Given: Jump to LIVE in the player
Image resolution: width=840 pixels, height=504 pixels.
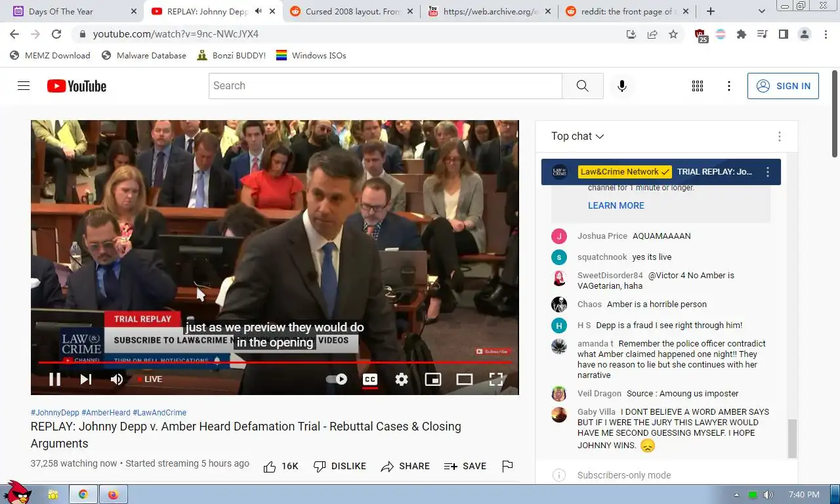Looking at the screenshot, I should [x=150, y=379].
